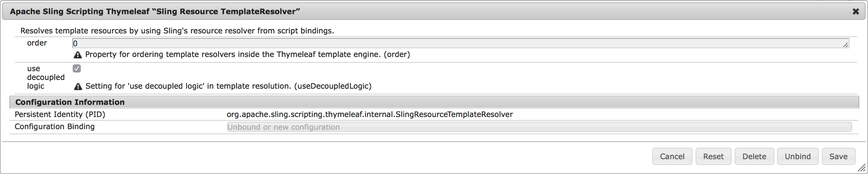This screenshot has height=174, width=868.
Task: Save the configuration changes
Action: pyautogui.click(x=838, y=156)
